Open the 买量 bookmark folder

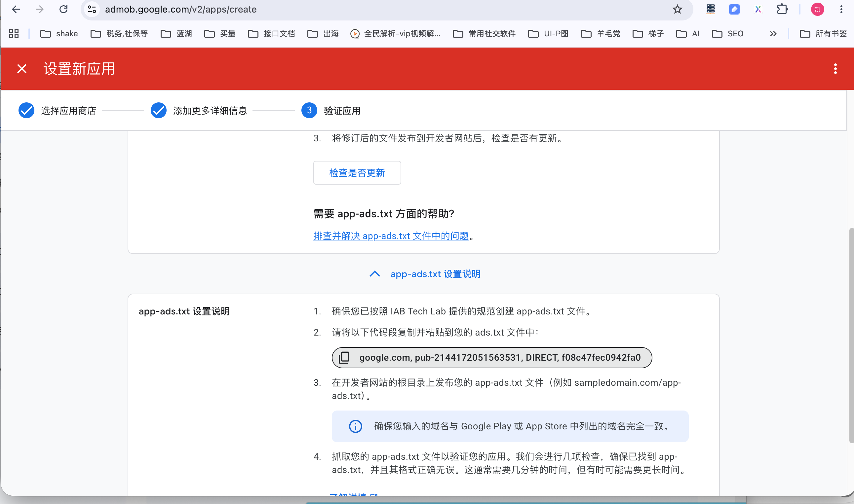point(220,34)
